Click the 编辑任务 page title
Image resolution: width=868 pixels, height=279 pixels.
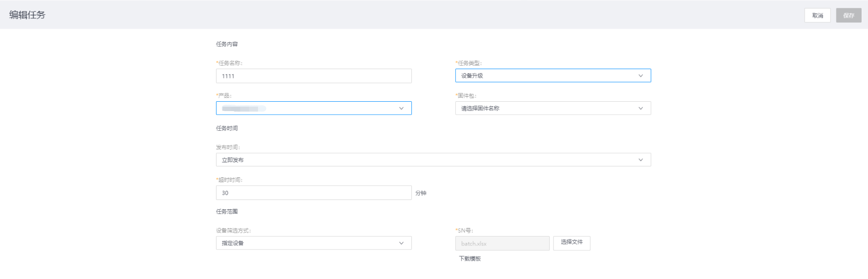coord(27,15)
